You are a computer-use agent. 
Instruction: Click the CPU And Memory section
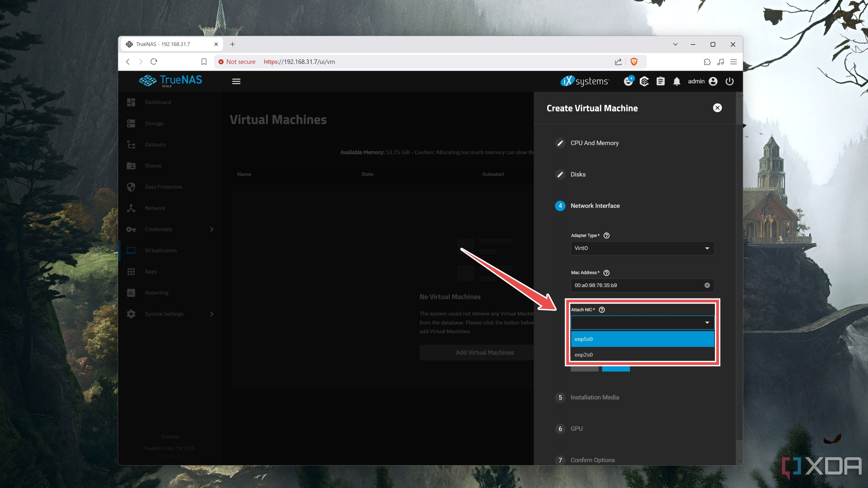pos(594,142)
